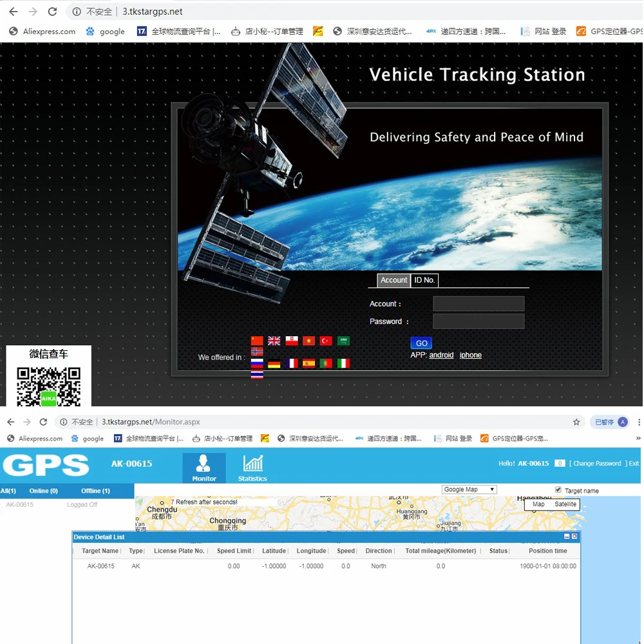Viewport: 644px width, 644px height.
Task: Focus the Password input field
Action: 478,321
